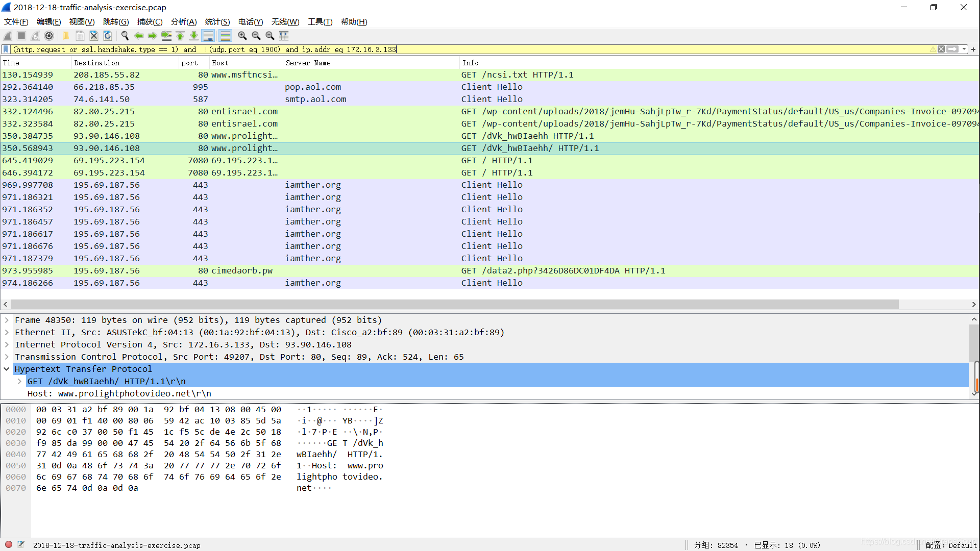Select packet at time 645.419029
Image resolution: width=980 pixels, height=551 pixels.
click(489, 160)
